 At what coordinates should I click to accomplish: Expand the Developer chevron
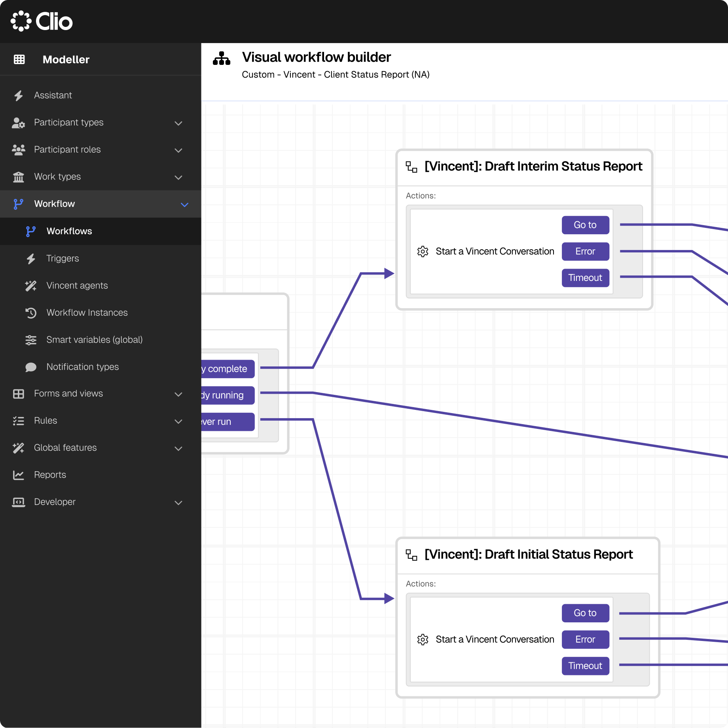pyautogui.click(x=178, y=502)
